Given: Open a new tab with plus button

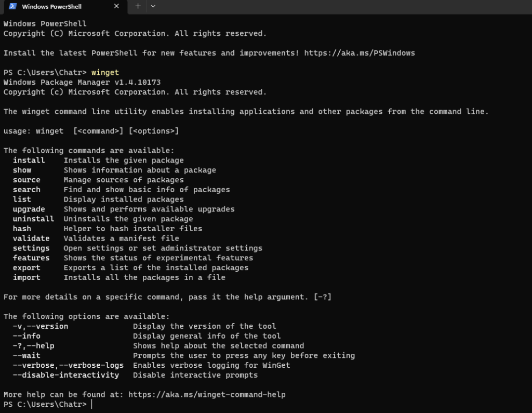Looking at the screenshot, I should pos(138,6).
